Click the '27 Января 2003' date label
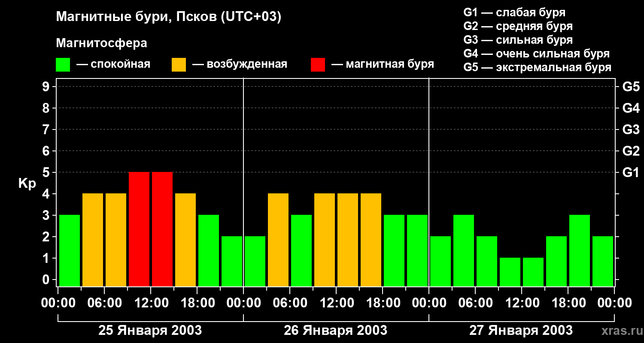 point(521,331)
